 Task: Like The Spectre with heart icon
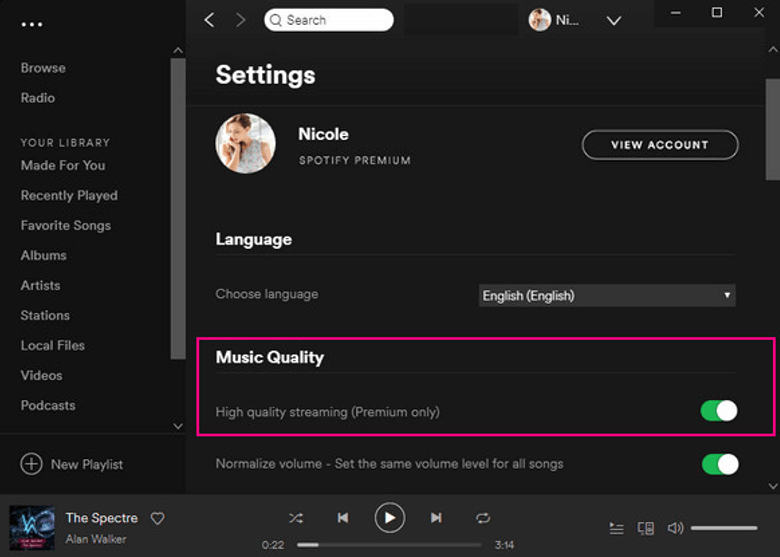coord(158,518)
